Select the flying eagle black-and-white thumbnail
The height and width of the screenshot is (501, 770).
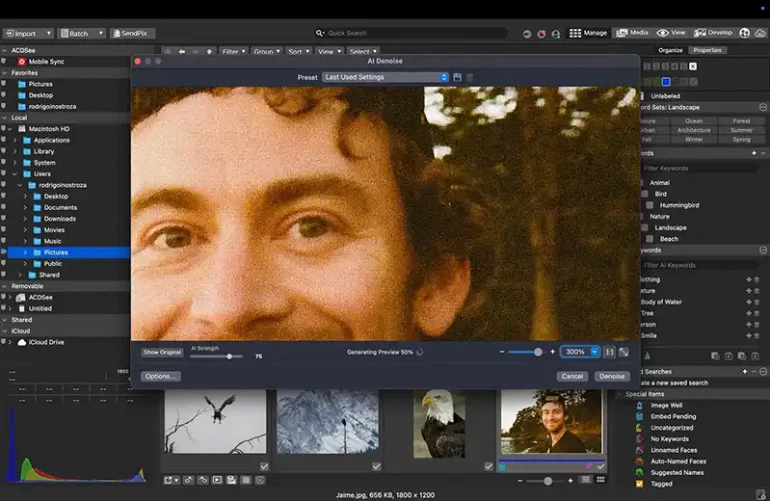(x=215, y=421)
